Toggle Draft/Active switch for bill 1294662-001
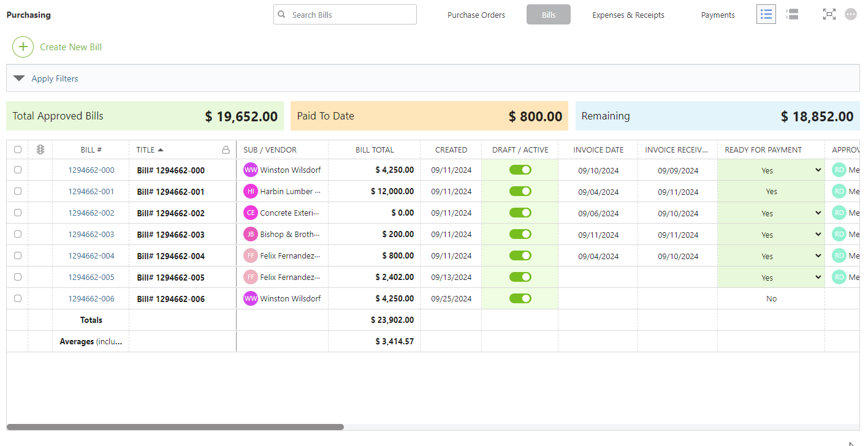The width and height of the screenshot is (868, 446). point(520,191)
